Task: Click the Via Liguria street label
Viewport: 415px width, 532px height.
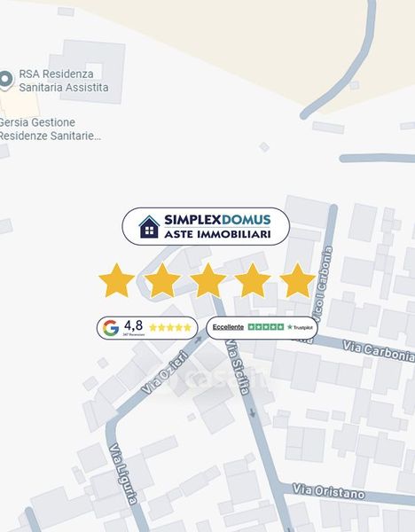Action: click(123, 473)
